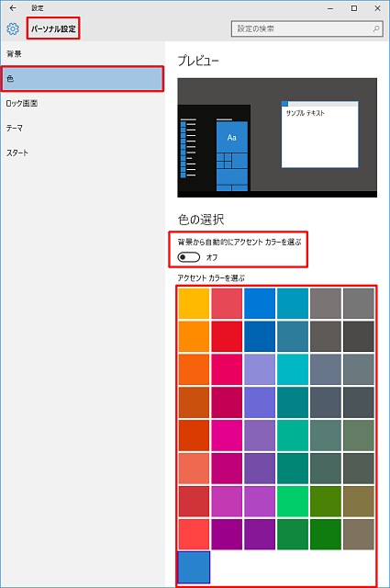This screenshot has height=588, width=390.
Task: Open the テーマ settings page
Action: pos(15,129)
